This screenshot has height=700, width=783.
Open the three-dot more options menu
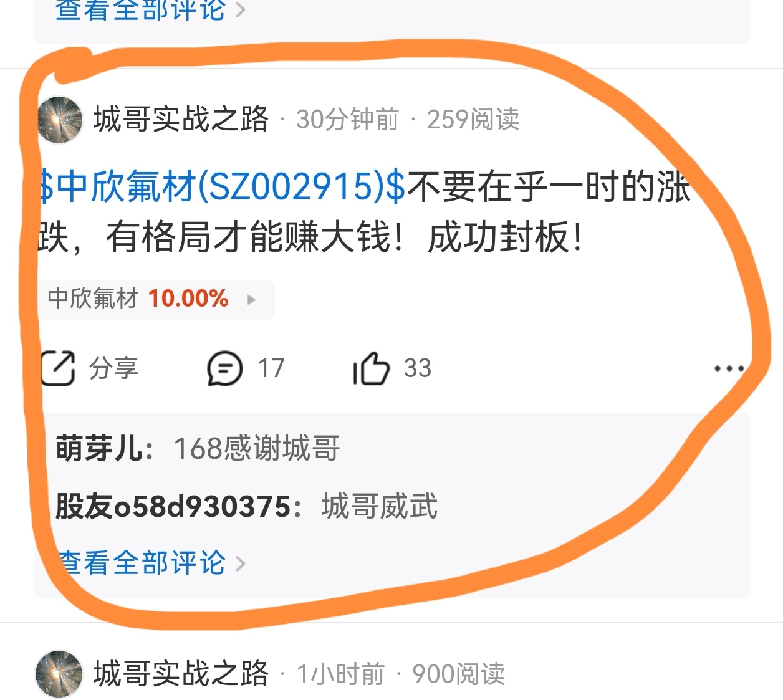tap(729, 368)
